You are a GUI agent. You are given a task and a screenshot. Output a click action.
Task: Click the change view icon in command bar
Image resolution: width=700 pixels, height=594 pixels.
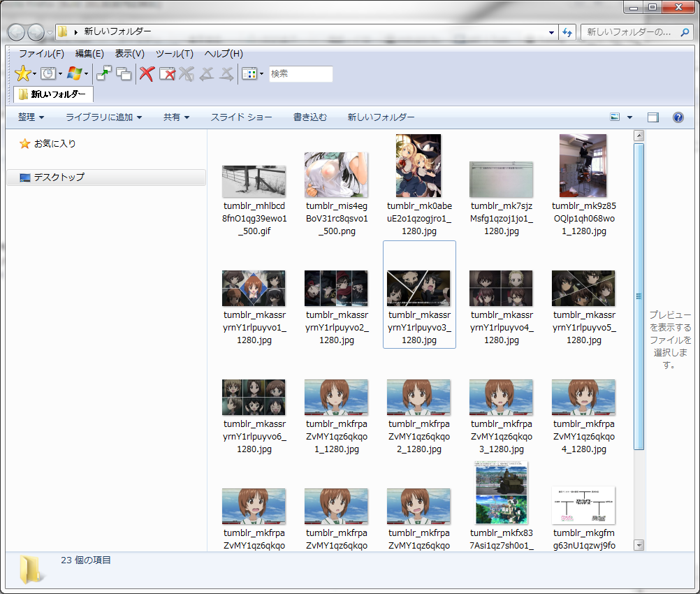coord(615,117)
